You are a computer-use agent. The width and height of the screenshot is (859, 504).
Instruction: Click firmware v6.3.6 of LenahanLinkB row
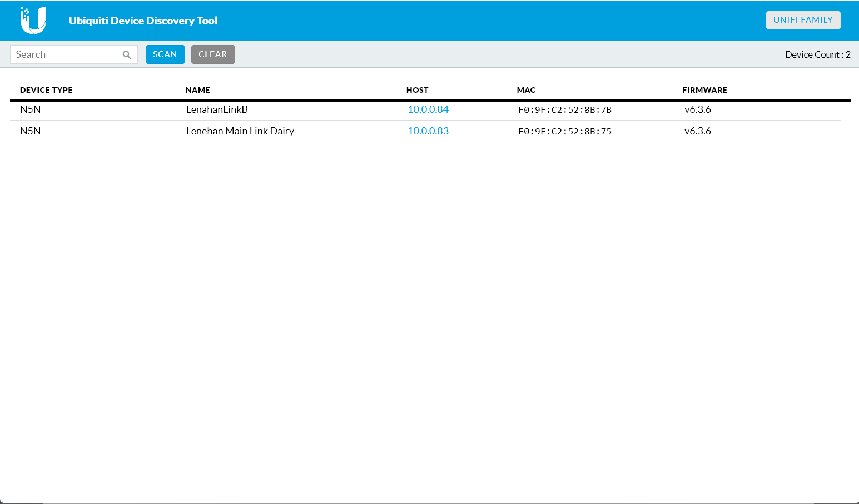click(x=697, y=109)
